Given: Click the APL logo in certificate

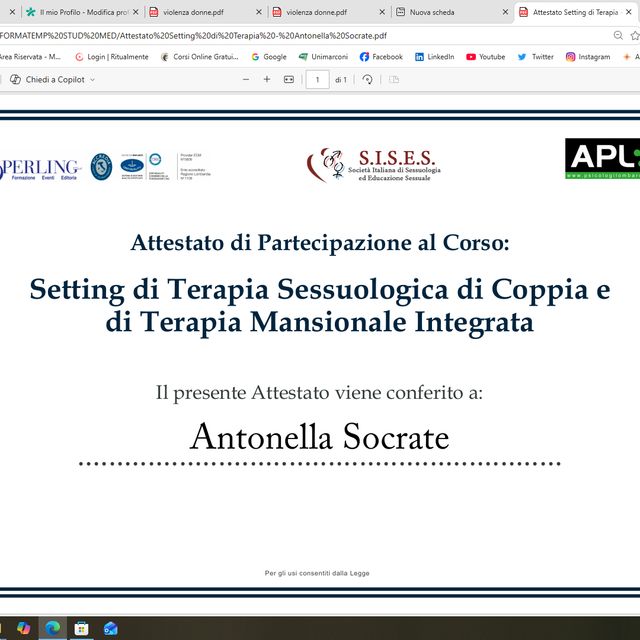Looking at the screenshot, I should pyautogui.click(x=602, y=158).
